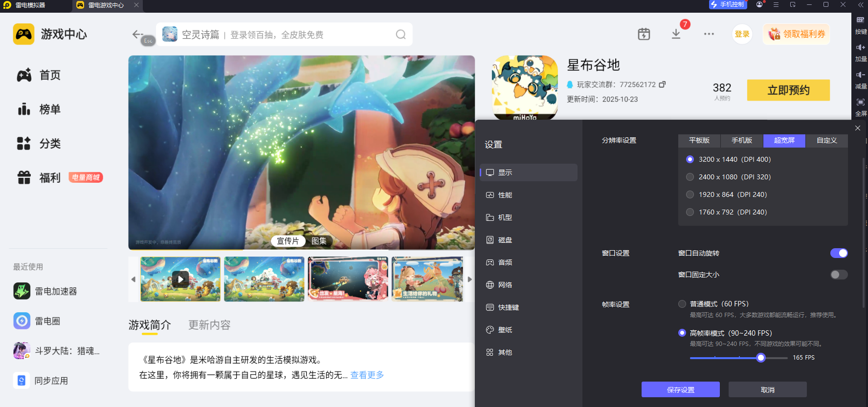
Task: Open the 快捷键 settings section
Action: [x=529, y=307]
